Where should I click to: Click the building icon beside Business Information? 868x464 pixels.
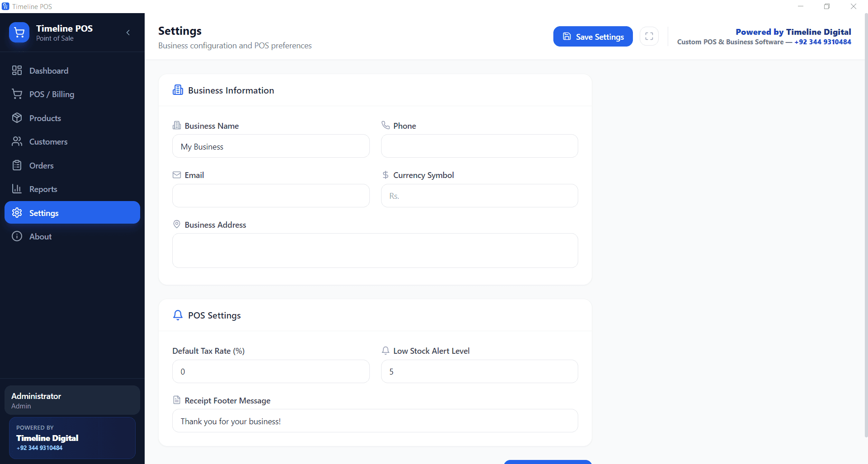(178, 89)
